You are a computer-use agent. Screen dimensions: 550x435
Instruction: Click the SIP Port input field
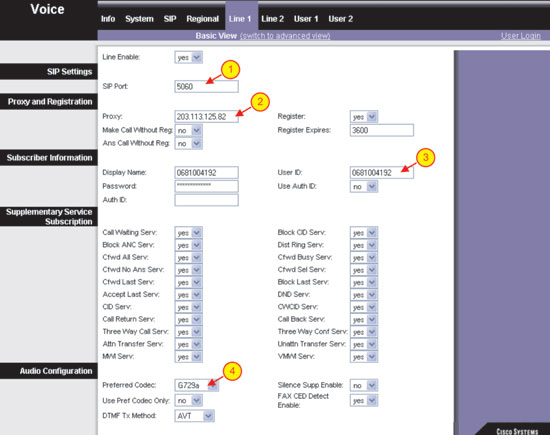click(207, 87)
